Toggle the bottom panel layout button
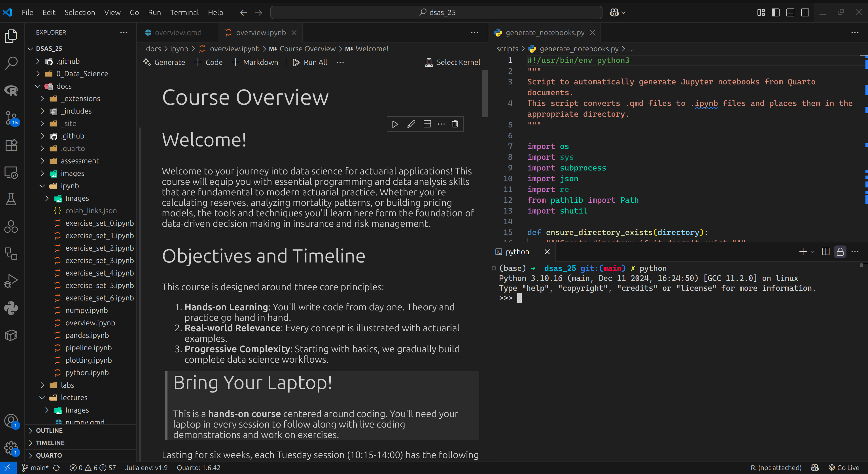This screenshot has height=474, width=868. point(790,12)
